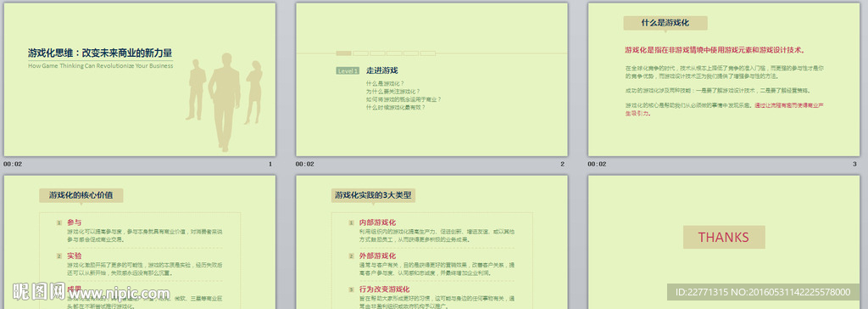Click slide number 2 label

tap(563, 164)
